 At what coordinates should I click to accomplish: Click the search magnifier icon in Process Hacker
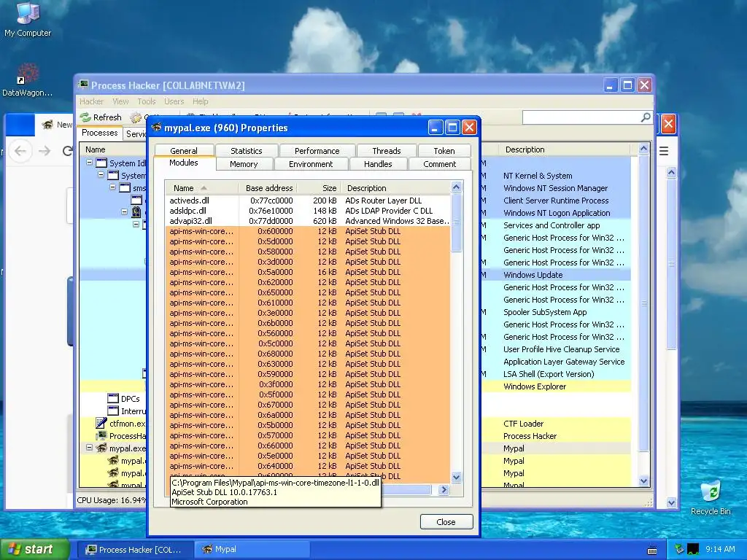[x=646, y=117]
